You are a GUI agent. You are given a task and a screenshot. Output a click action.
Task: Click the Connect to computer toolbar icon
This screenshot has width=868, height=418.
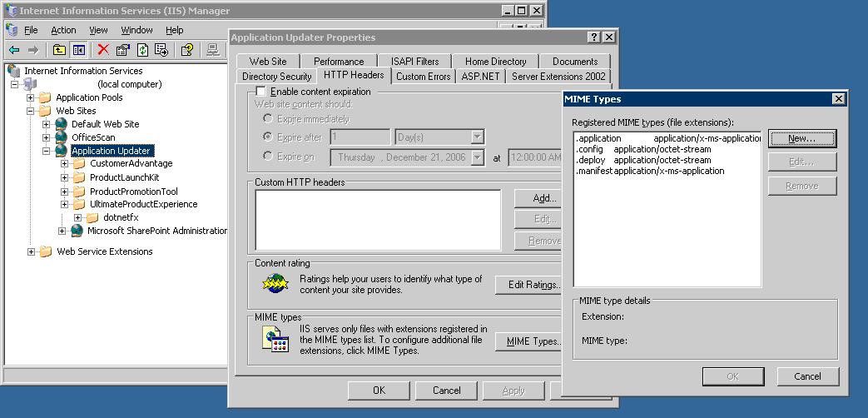[x=212, y=51]
